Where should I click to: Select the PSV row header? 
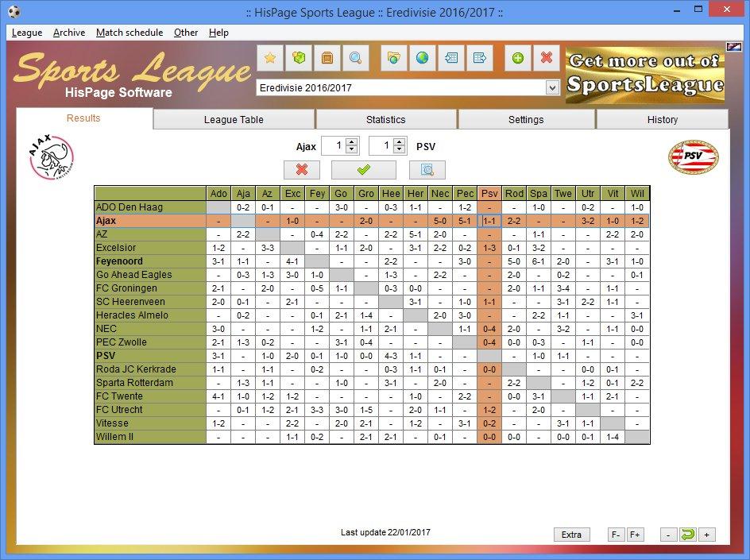150,356
